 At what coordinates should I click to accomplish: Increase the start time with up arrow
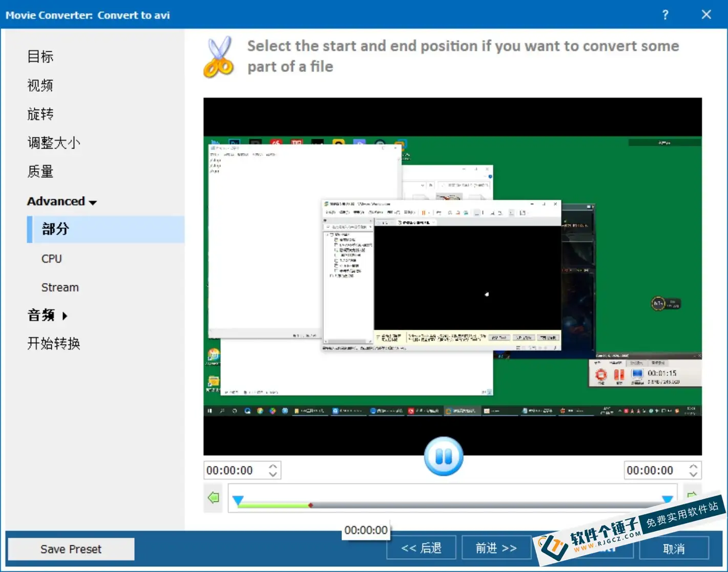273,466
